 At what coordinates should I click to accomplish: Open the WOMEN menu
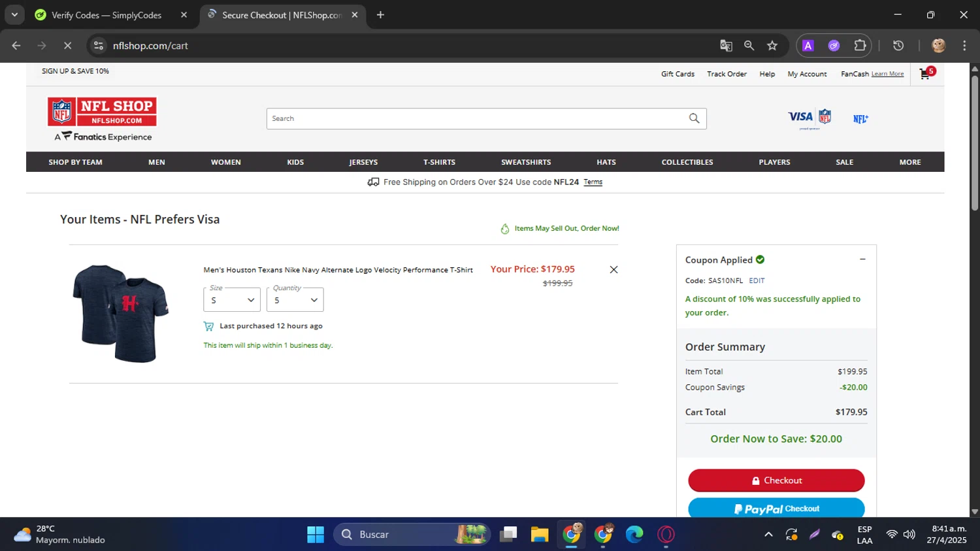[226, 162]
